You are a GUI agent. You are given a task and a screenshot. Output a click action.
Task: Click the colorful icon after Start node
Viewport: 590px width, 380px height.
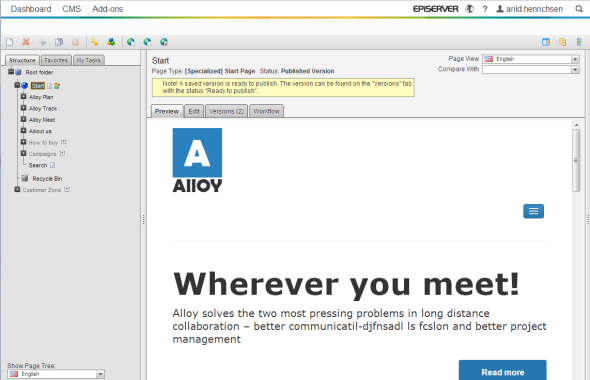(57, 86)
